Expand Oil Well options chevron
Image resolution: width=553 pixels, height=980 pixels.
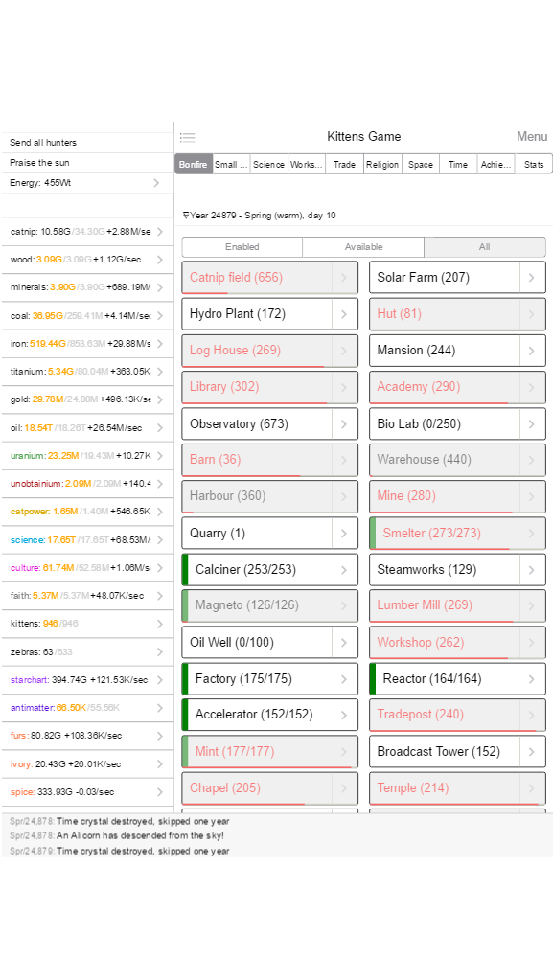[x=344, y=642]
